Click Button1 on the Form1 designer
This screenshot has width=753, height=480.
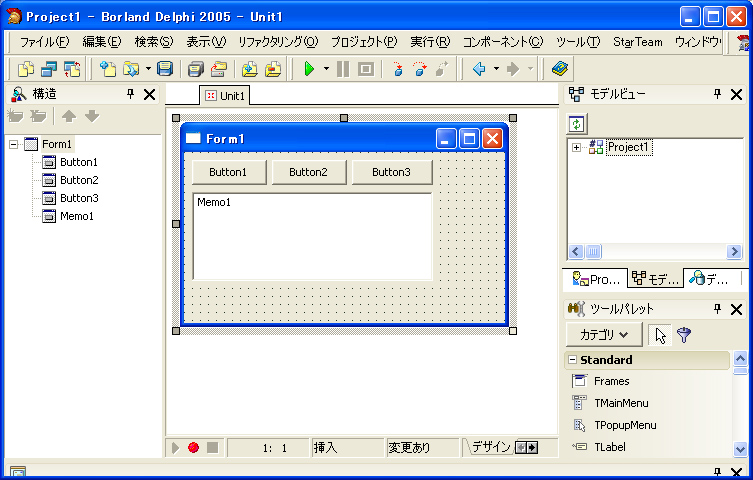pyautogui.click(x=229, y=172)
